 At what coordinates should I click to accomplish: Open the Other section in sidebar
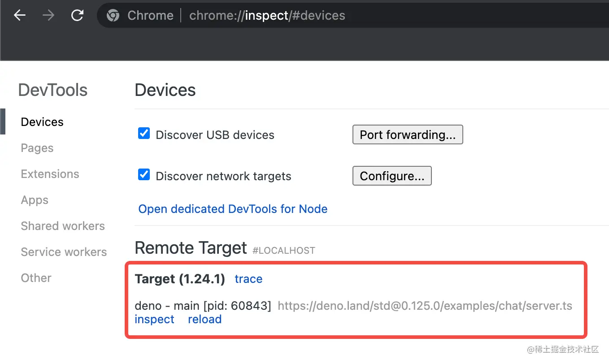36,278
